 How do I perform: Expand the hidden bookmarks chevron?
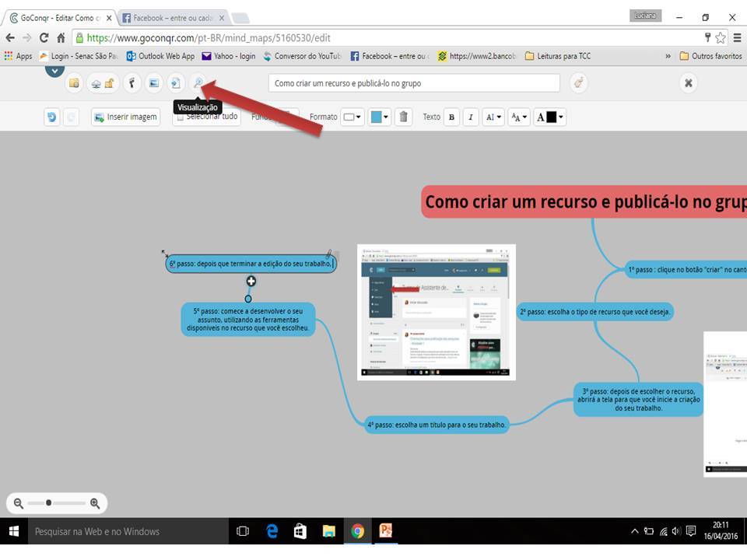(668, 56)
